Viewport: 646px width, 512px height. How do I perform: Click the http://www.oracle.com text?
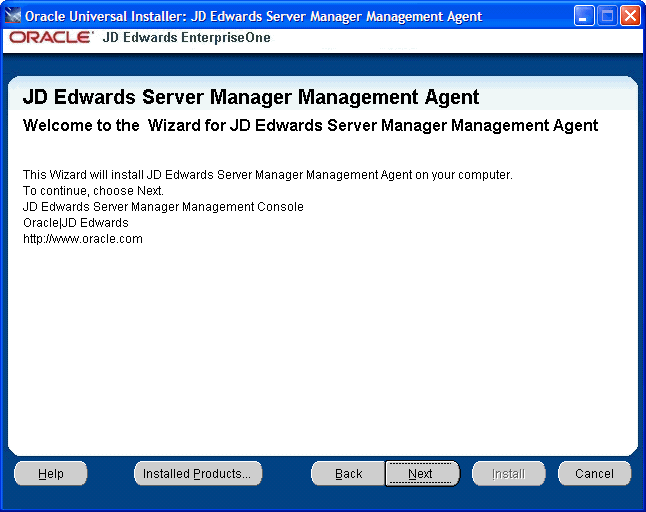click(83, 239)
